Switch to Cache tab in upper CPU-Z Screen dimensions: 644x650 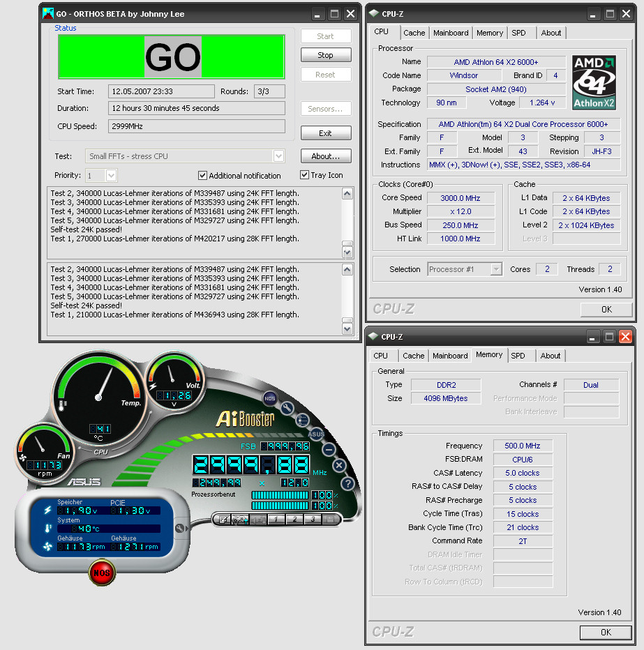point(414,33)
